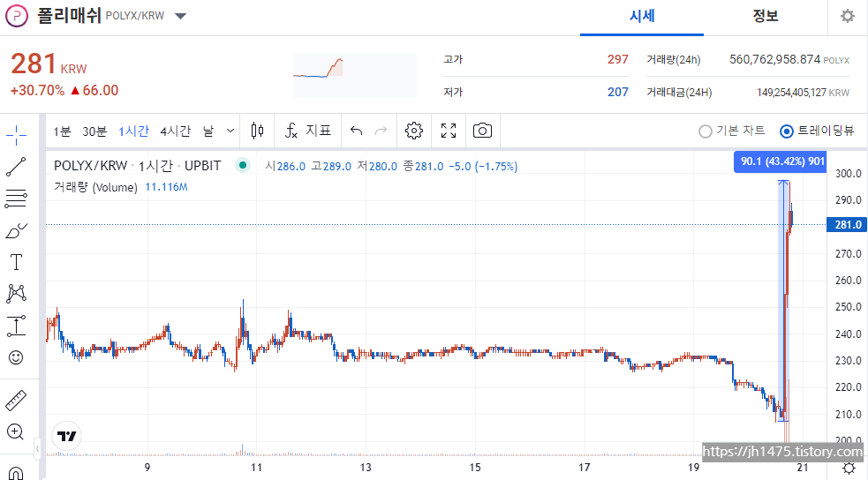Switch to the 정보 tab
This screenshot has height=480, width=868.
[766, 16]
